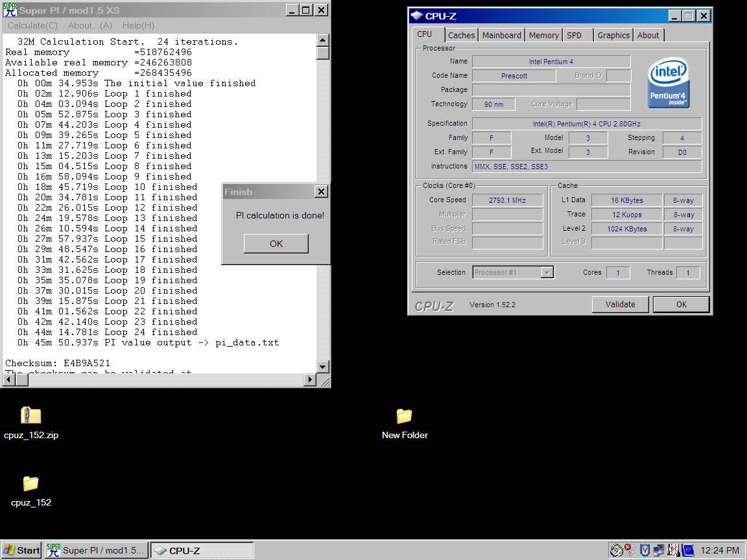Click the Technology 90 nm field

[x=493, y=104]
